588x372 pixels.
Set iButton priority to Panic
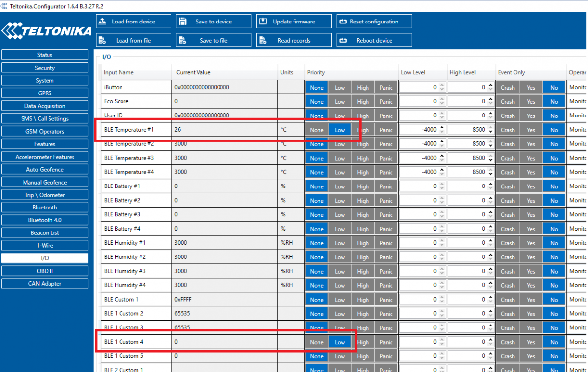click(x=386, y=88)
